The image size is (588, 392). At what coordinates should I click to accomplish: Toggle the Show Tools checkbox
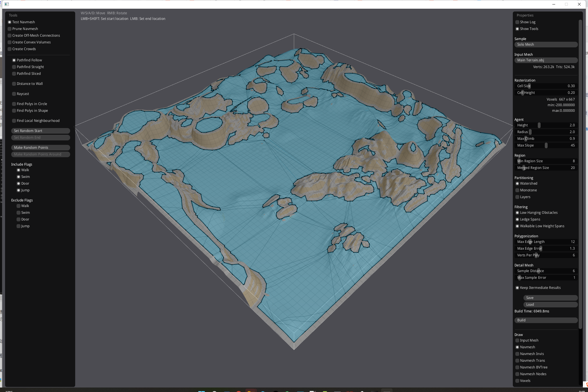click(517, 29)
